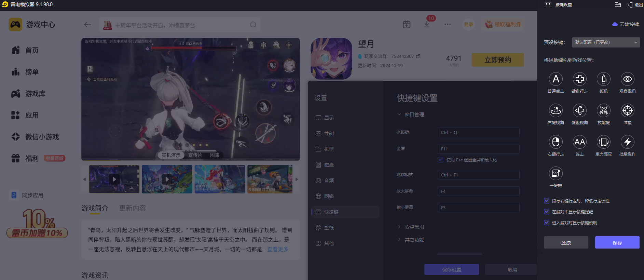Select the 连击 AA combo icon
644x280 pixels.
pos(580,142)
